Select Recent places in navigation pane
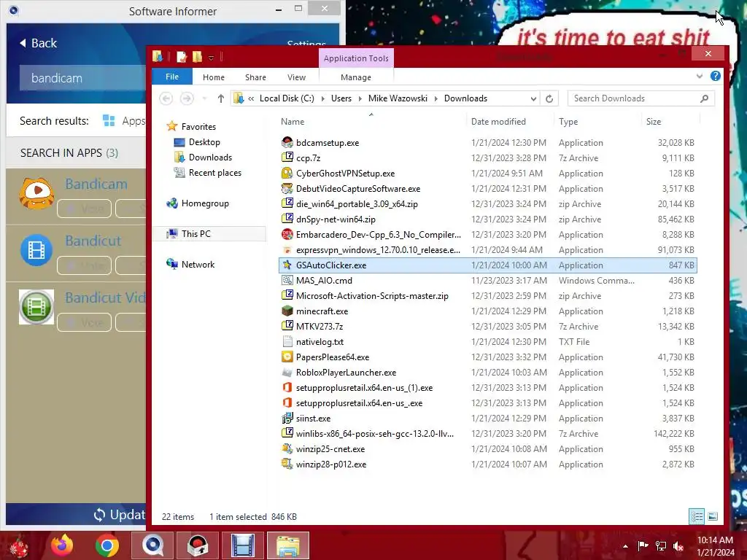The width and height of the screenshot is (747, 560). point(215,172)
